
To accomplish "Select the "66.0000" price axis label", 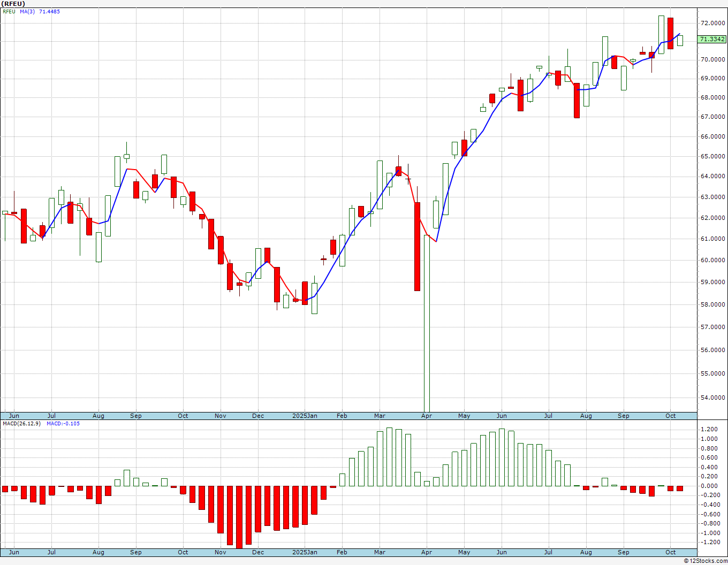I will coord(712,136).
